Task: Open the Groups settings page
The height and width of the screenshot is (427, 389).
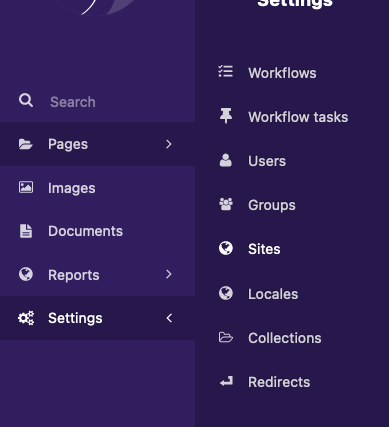Action: pyautogui.click(x=272, y=205)
